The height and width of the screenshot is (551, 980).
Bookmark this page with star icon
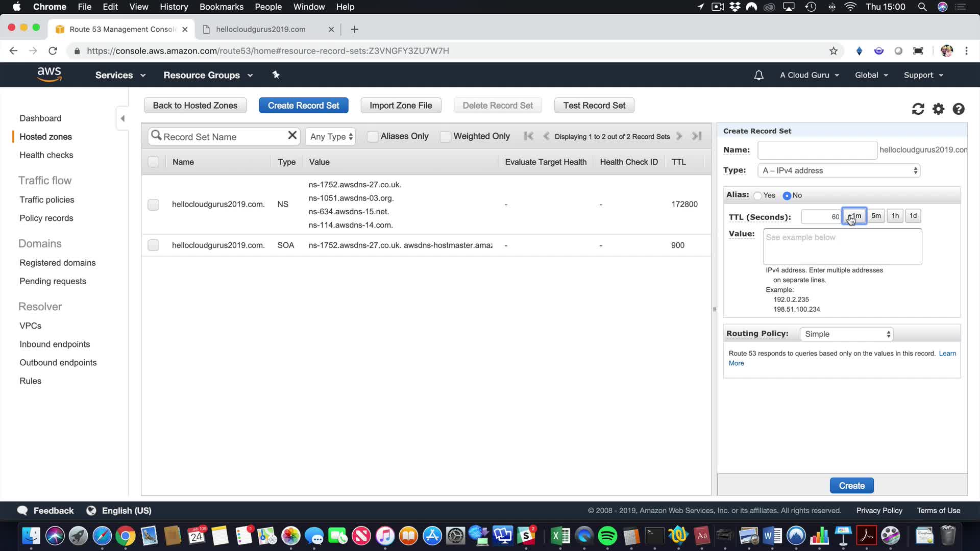pyautogui.click(x=834, y=51)
